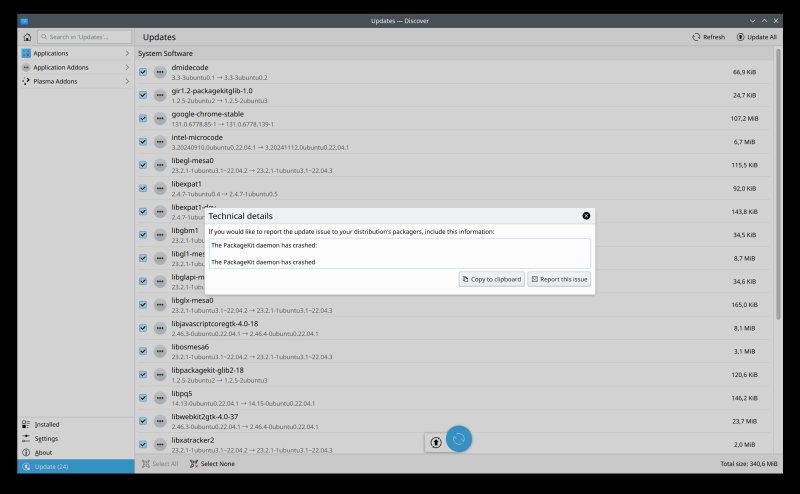
Task: Click the libgbm1 package icon
Action: 160,235
